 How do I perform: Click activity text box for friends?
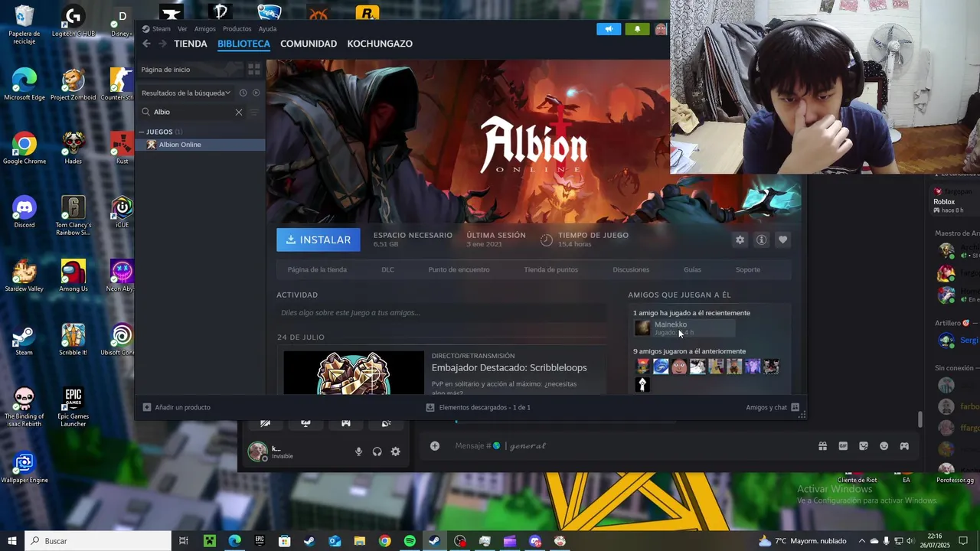(x=442, y=312)
